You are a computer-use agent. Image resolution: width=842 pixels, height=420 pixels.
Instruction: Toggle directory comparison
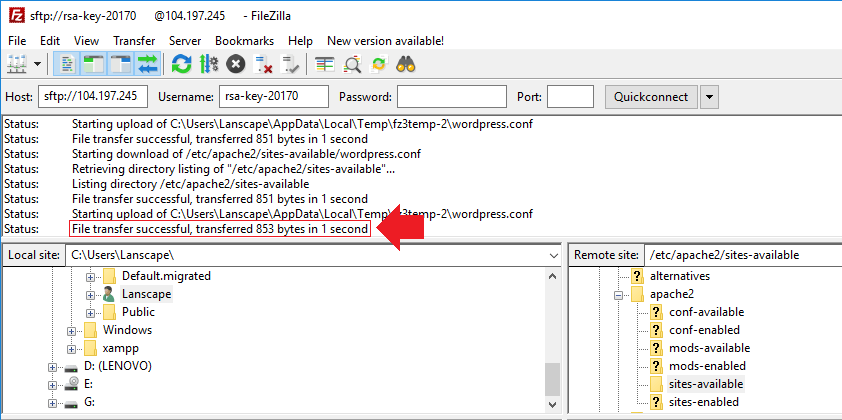(x=352, y=65)
